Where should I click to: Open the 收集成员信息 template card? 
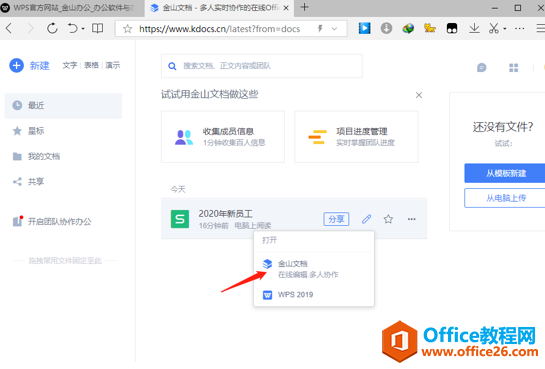tap(223, 137)
